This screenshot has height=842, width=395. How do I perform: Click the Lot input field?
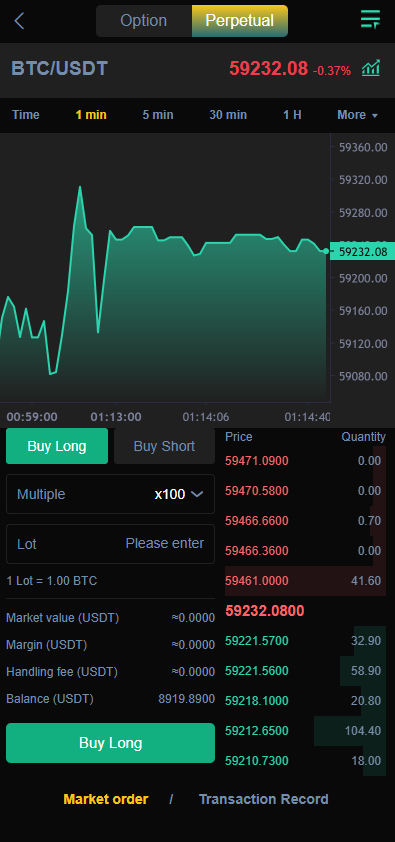(x=111, y=544)
